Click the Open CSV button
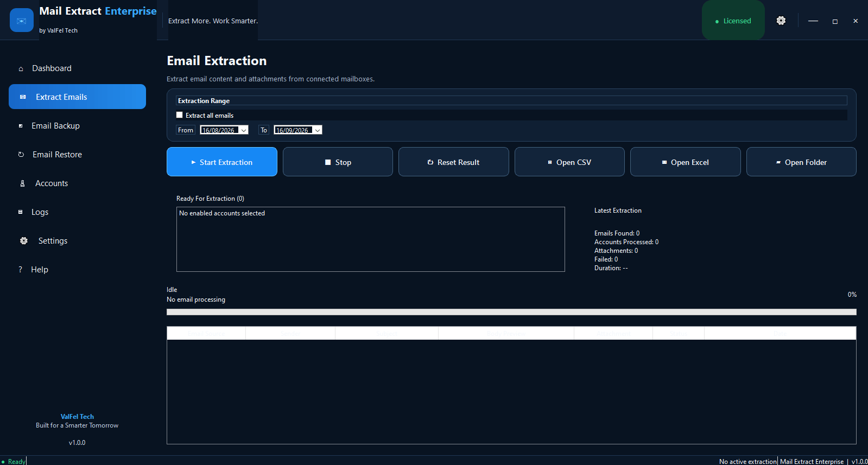Screen dimensions: 868x465 [x=569, y=162]
